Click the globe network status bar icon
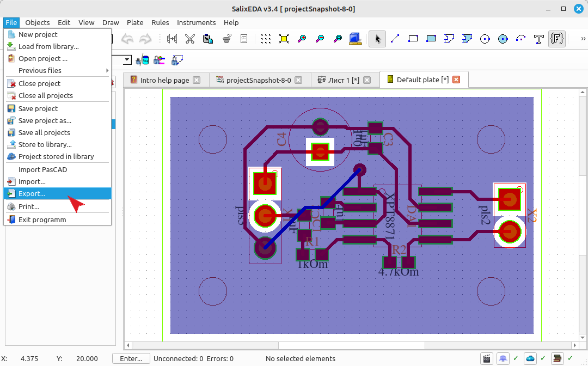The height and width of the screenshot is (366, 588). coord(503,359)
